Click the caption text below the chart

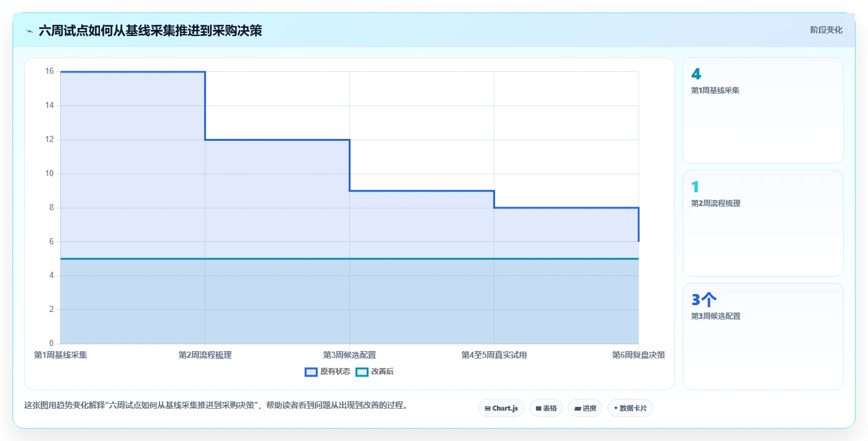click(215, 405)
